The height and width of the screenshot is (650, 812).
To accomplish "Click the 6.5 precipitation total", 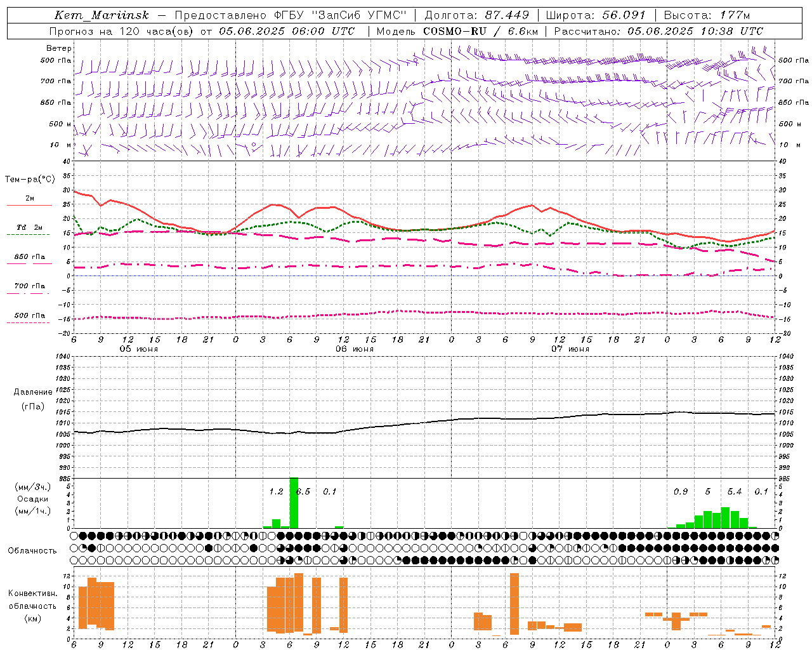I will tap(303, 491).
